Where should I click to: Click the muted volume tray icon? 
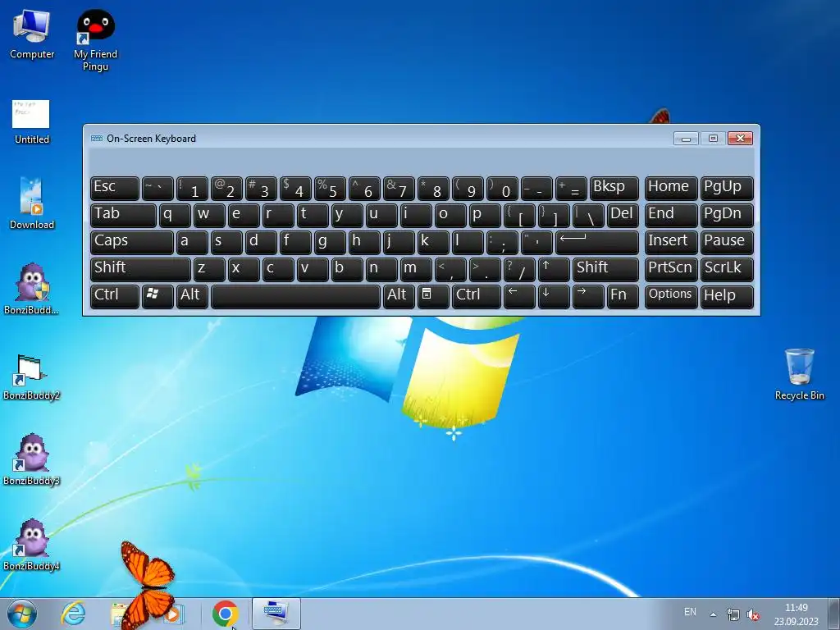tap(753, 614)
